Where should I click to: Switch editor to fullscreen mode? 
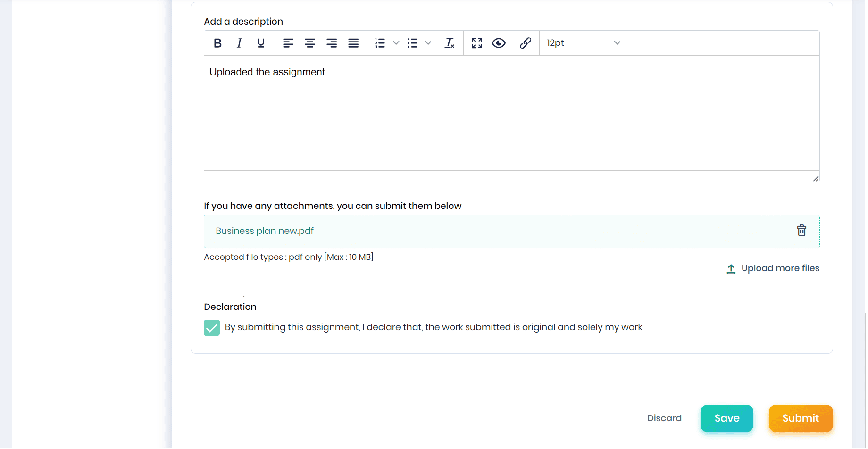[x=477, y=43]
